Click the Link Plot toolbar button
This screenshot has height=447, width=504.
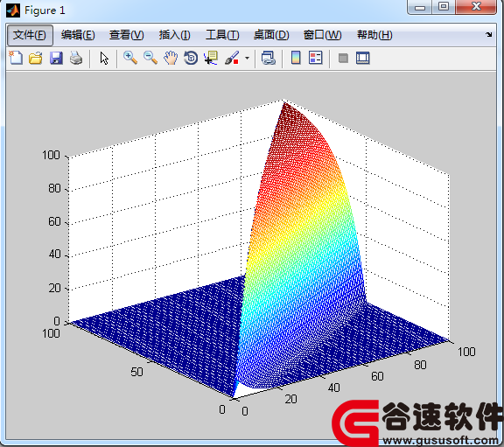tap(268, 58)
